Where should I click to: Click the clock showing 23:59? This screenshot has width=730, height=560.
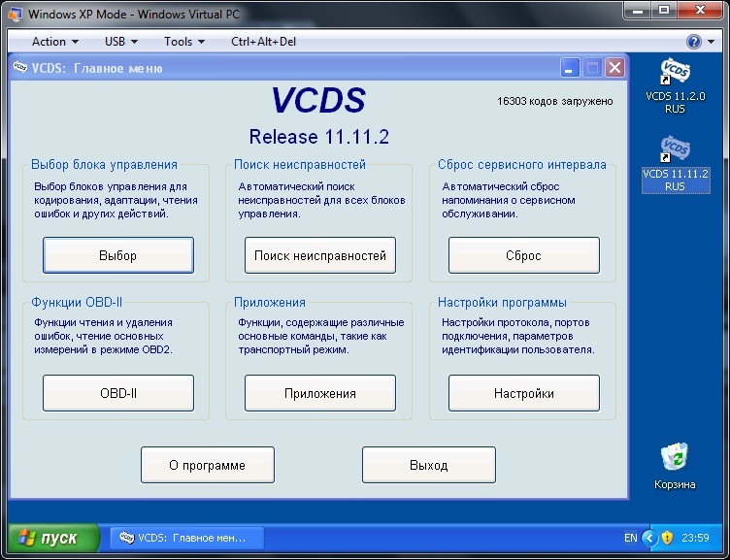pos(695,538)
